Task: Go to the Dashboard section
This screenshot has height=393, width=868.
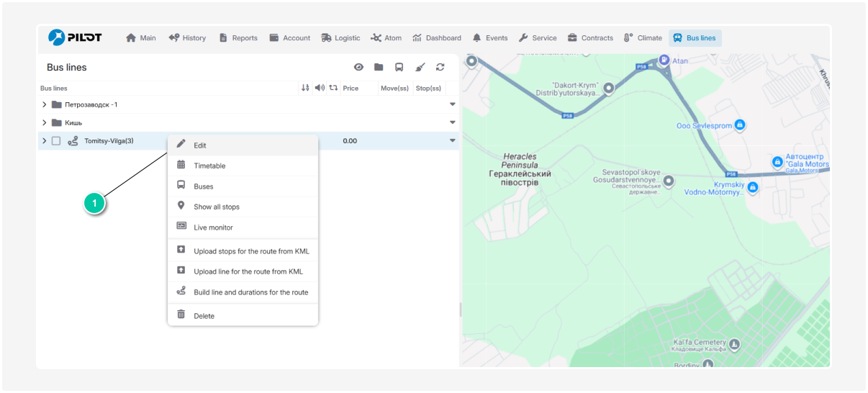Action: (437, 38)
